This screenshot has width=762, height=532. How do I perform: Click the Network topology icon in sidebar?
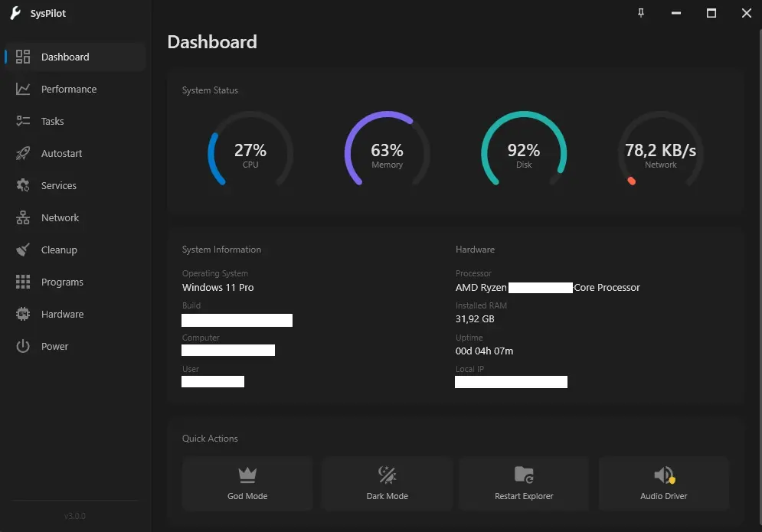tap(23, 218)
